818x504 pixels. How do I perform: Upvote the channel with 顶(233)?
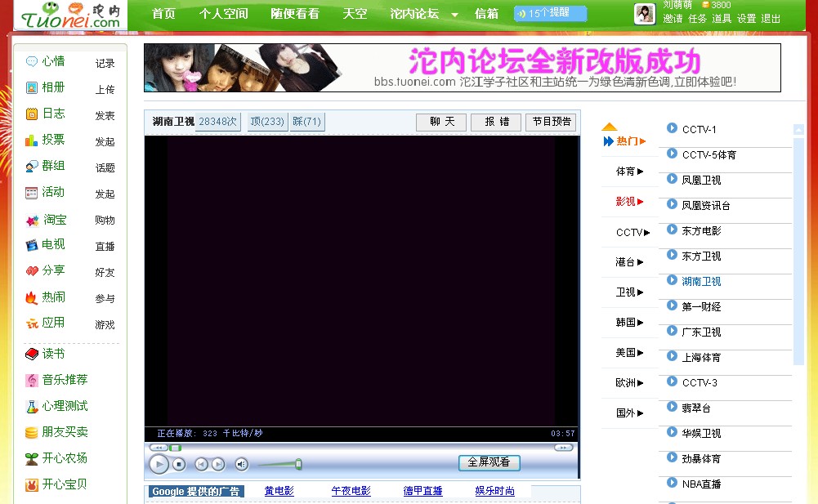pyautogui.click(x=267, y=122)
